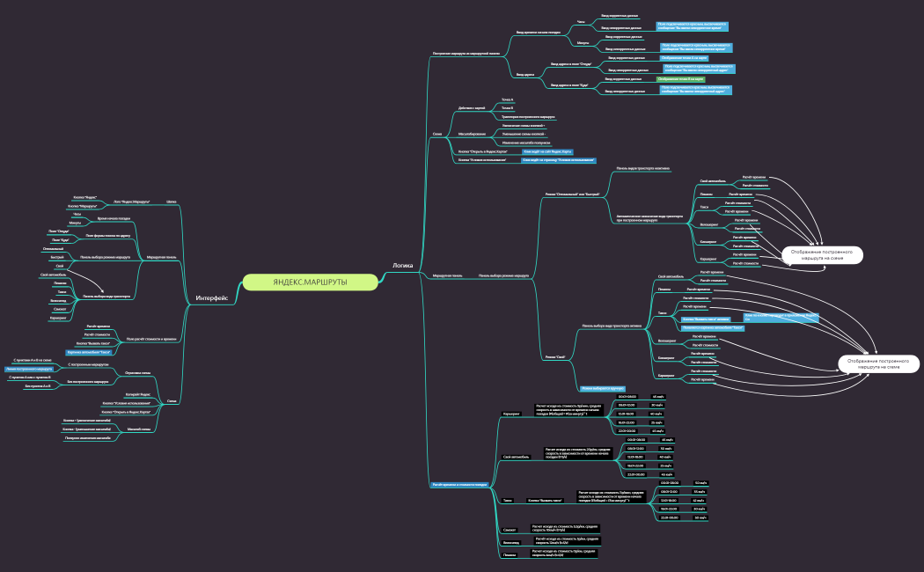Click the Поле расчёт стоимости и времени node
The image size is (924, 572).
coord(146,339)
